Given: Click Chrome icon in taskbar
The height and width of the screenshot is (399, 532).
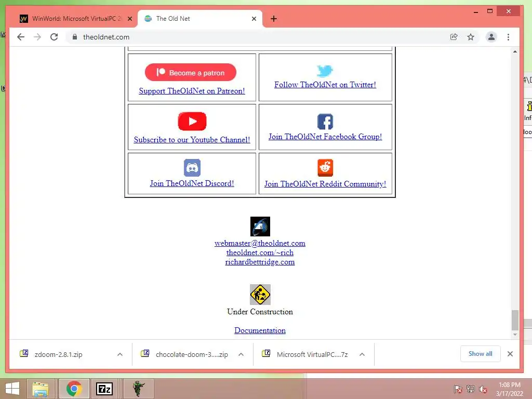Looking at the screenshot, I should click(x=74, y=389).
